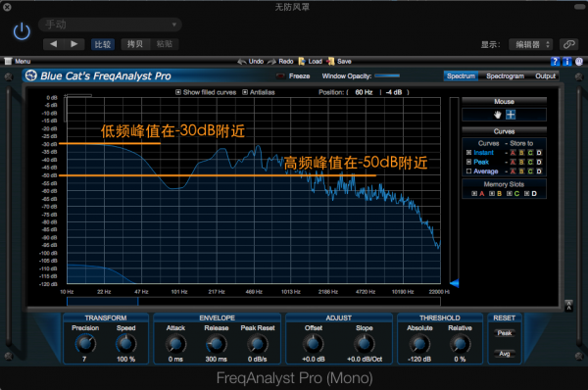Reset the Avg curve
This screenshot has width=588, height=390.
pos(505,354)
